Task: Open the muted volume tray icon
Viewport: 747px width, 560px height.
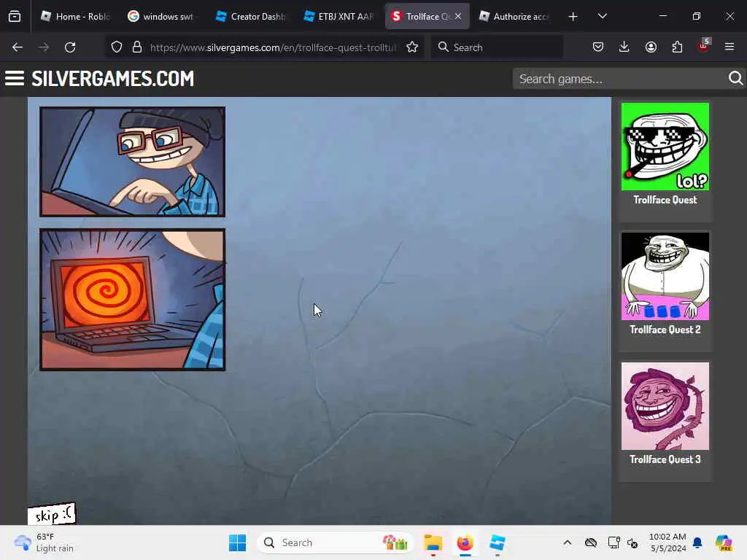Action: pyautogui.click(x=632, y=542)
